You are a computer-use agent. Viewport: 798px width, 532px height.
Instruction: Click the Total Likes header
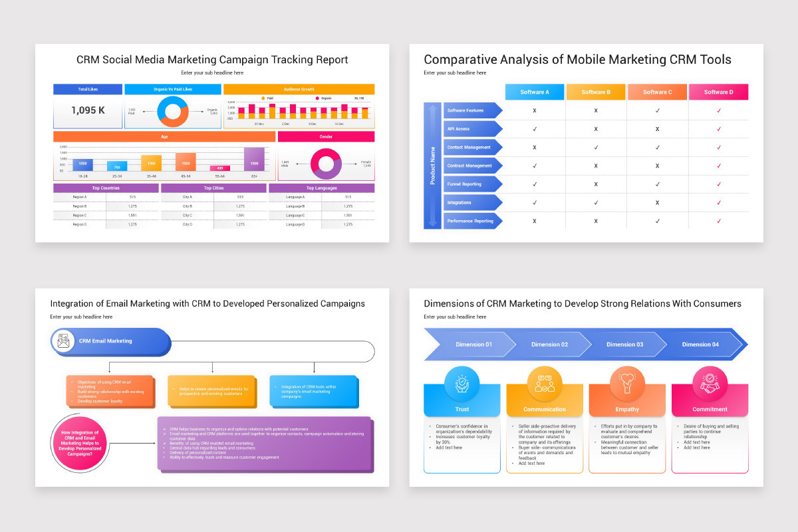click(88, 89)
